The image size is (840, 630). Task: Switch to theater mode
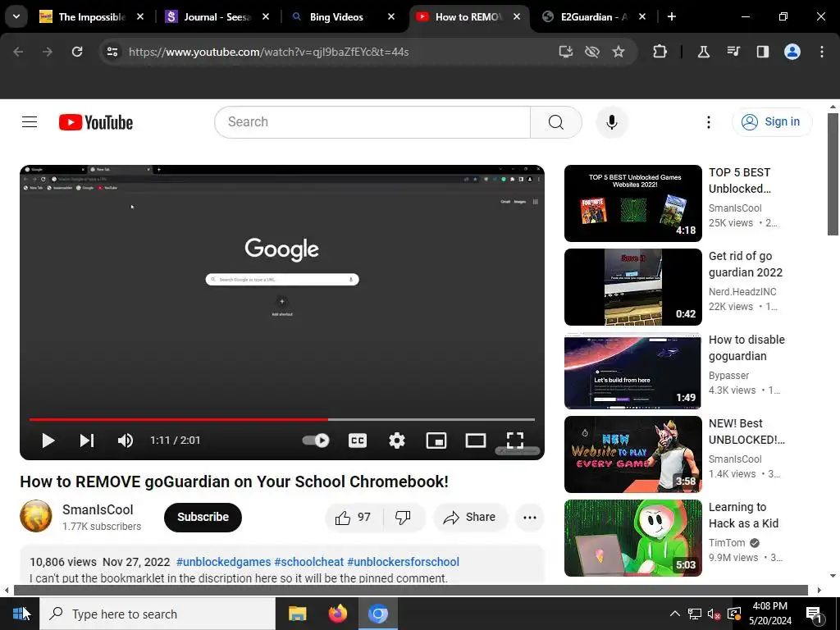475,441
